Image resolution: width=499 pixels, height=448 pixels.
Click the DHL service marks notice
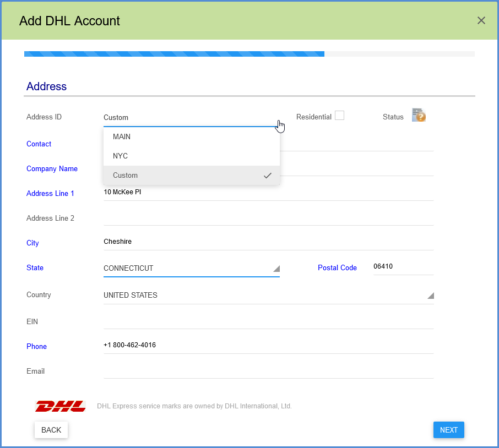pos(194,406)
